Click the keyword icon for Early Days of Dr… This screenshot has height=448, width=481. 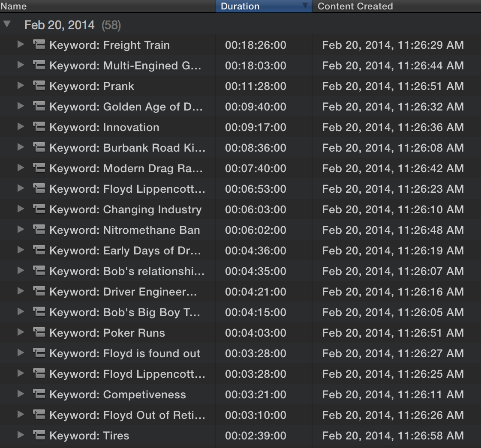pos(39,250)
